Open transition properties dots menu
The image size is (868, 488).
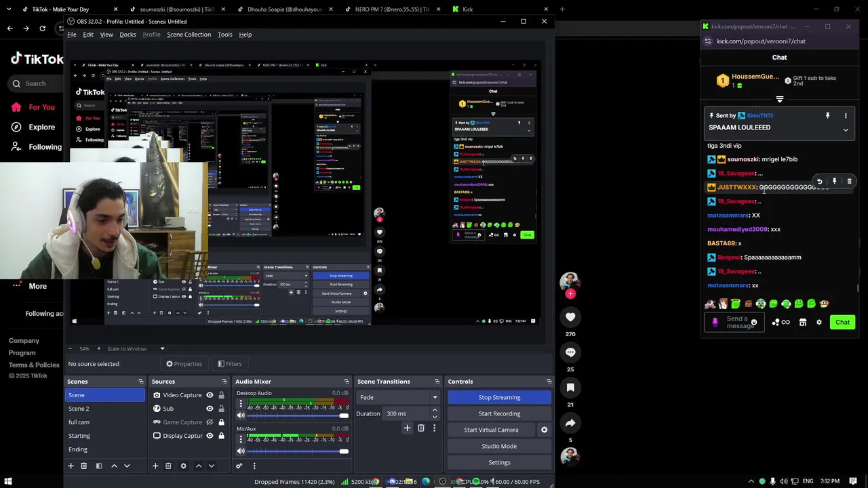click(x=434, y=428)
